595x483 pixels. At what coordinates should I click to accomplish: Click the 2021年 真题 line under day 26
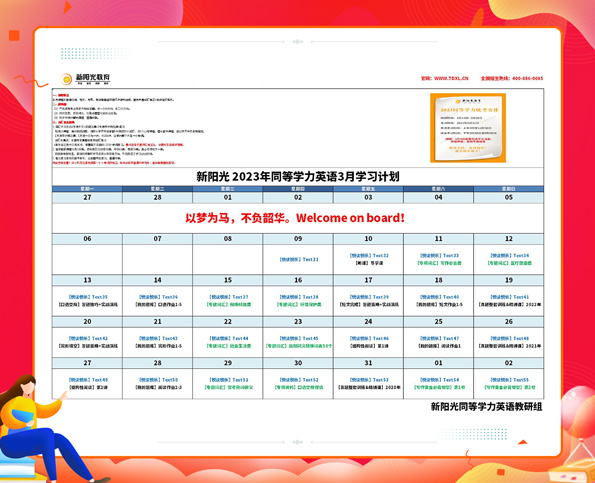tap(510, 346)
